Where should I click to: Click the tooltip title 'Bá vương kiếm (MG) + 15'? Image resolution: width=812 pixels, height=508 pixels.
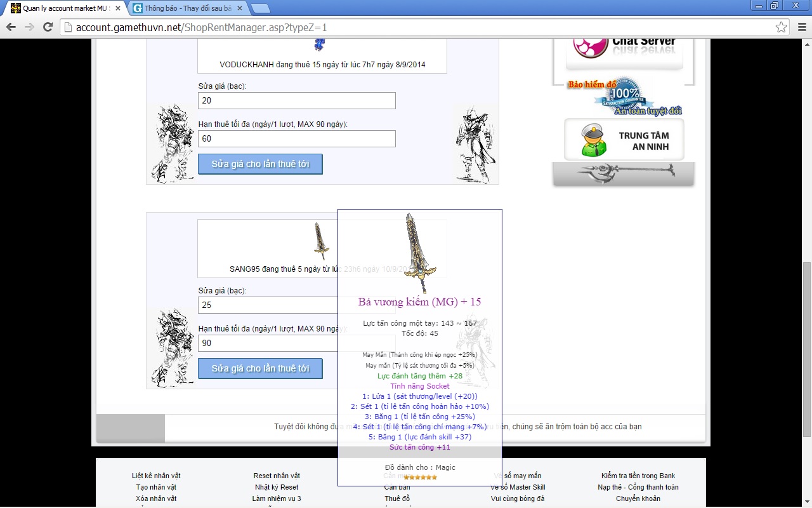[419, 302]
